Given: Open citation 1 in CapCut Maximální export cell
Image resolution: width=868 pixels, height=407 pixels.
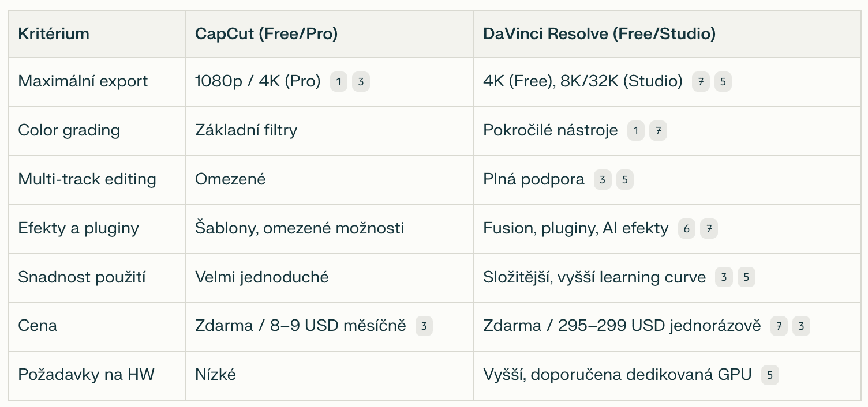Looking at the screenshot, I should 339,82.
